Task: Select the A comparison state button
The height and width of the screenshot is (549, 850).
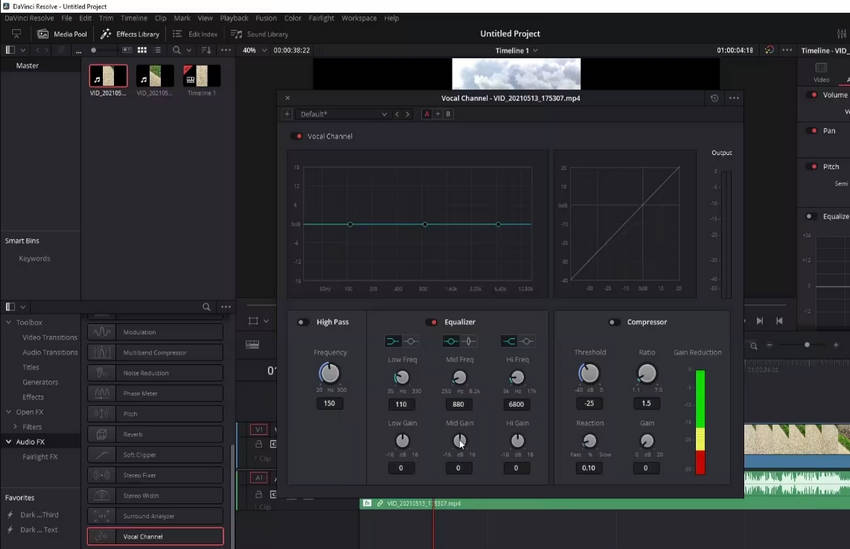Action: (427, 114)
